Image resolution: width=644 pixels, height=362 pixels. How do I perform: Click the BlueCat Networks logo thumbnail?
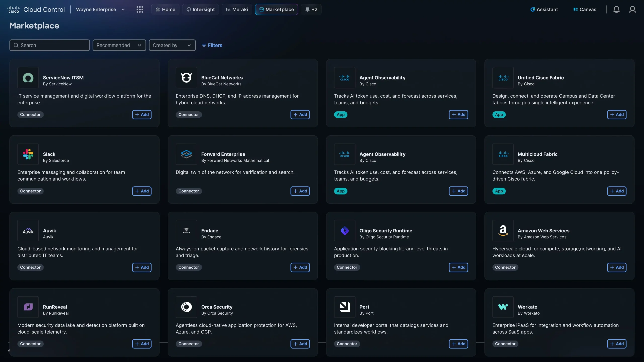click(x=186, y=78)
